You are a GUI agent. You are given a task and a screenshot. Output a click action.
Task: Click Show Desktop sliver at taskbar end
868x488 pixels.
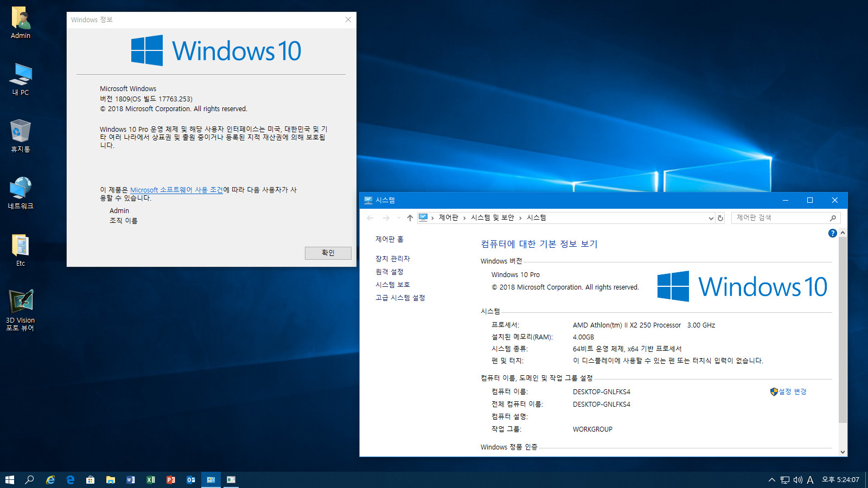866,480
